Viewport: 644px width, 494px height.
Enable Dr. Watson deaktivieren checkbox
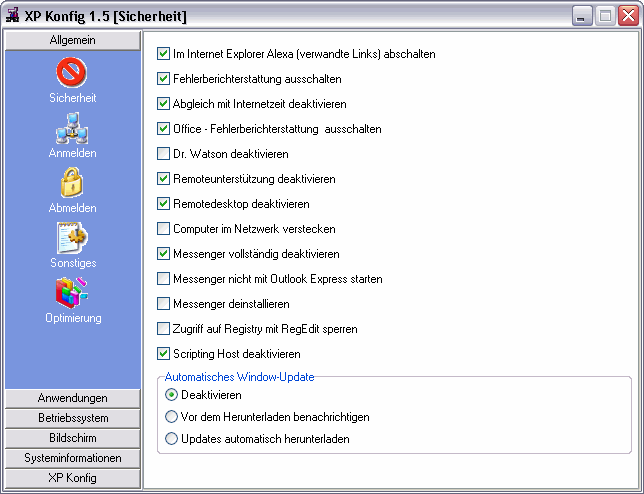pos(164,154)
